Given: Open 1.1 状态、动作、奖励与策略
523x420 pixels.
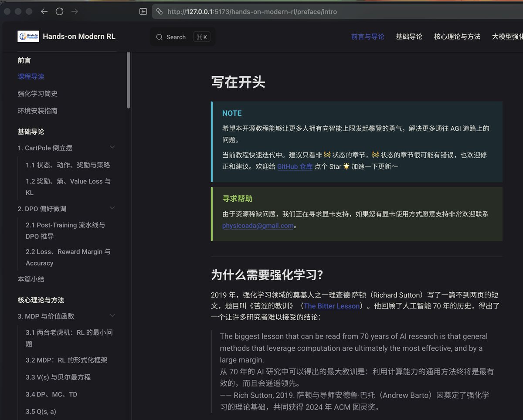Looking at the screenshot, I should point(68,165).
